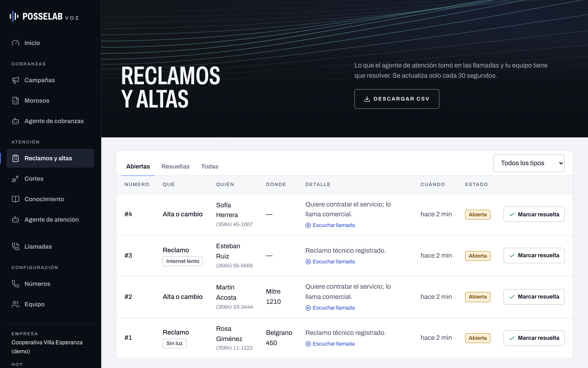The width and height of the screenshot is (588, 368).
Task: Open Cortes in the sidebar
Action: 50,179
